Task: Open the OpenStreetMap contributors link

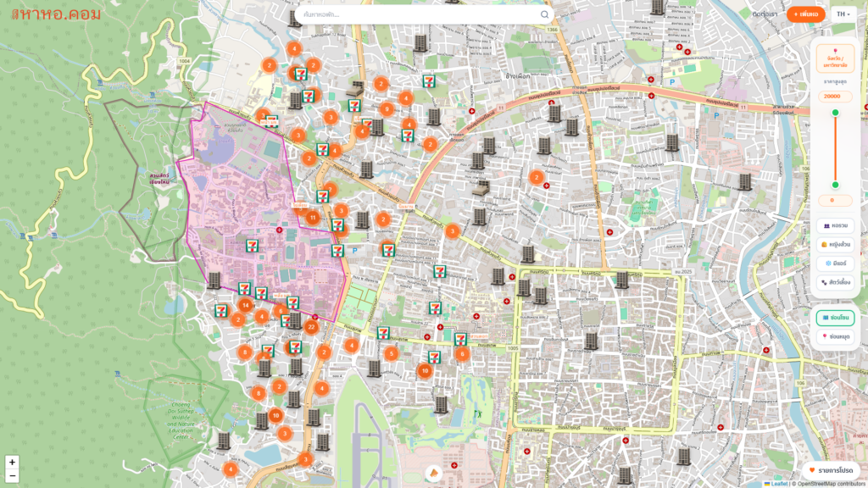Action: pos(831,484)
